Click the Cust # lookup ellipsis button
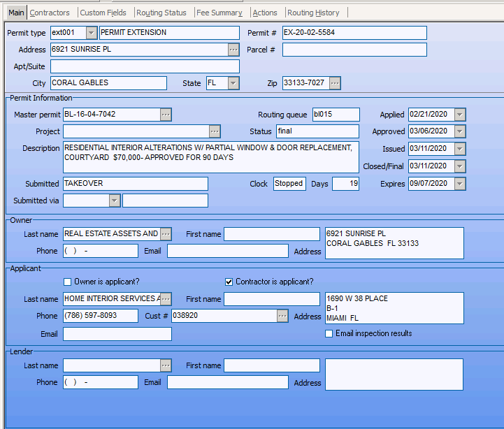Viewport: 504px width, 429px height. 282,317
